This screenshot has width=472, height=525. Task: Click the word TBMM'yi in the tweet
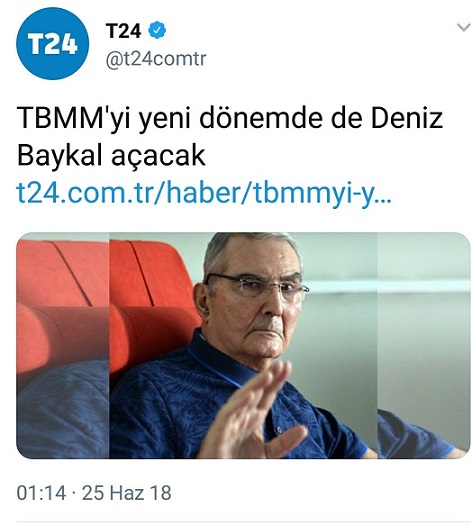coord(73,118)
